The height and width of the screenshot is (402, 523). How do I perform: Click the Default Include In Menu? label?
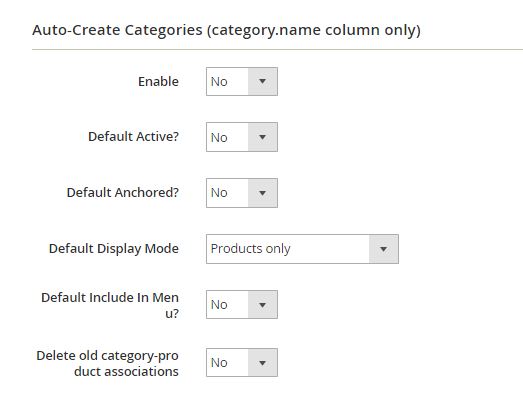pyautogui.click(x=110, y=305)
